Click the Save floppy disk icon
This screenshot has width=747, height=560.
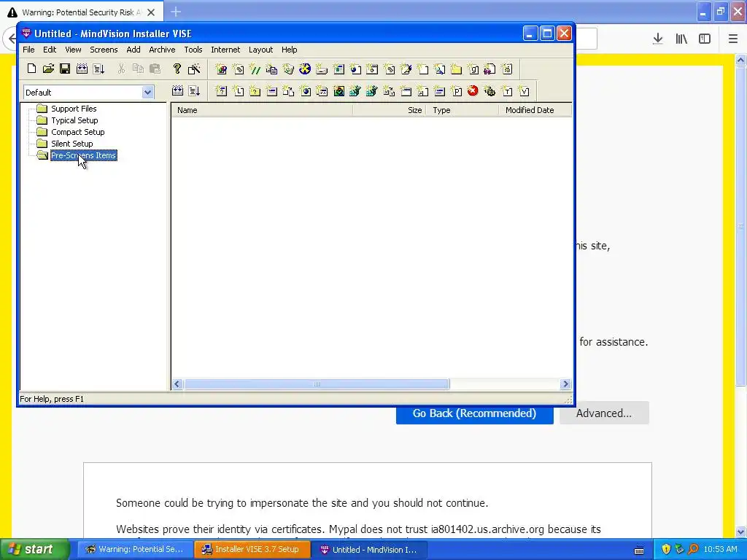(65, 69)
